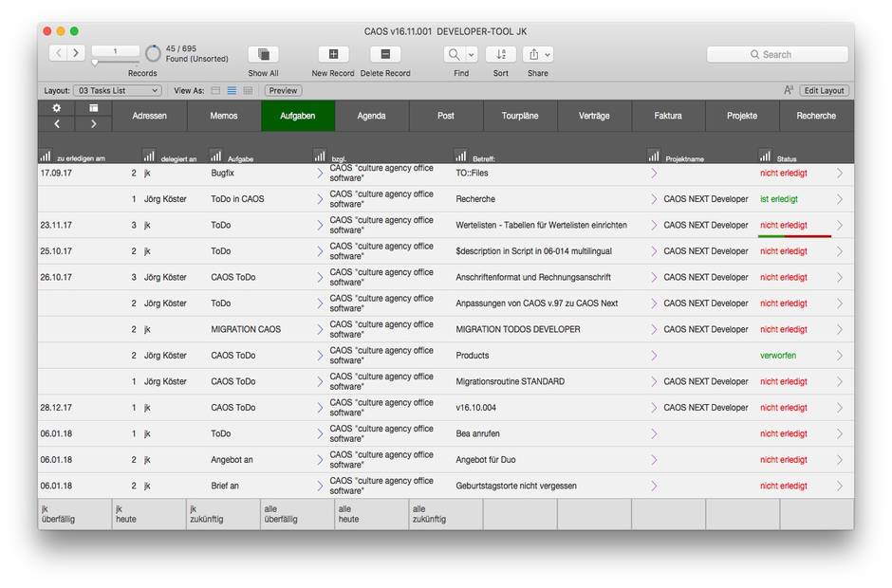
Task: Open record arrow at end of Recherche row
Action: (840, 199)
